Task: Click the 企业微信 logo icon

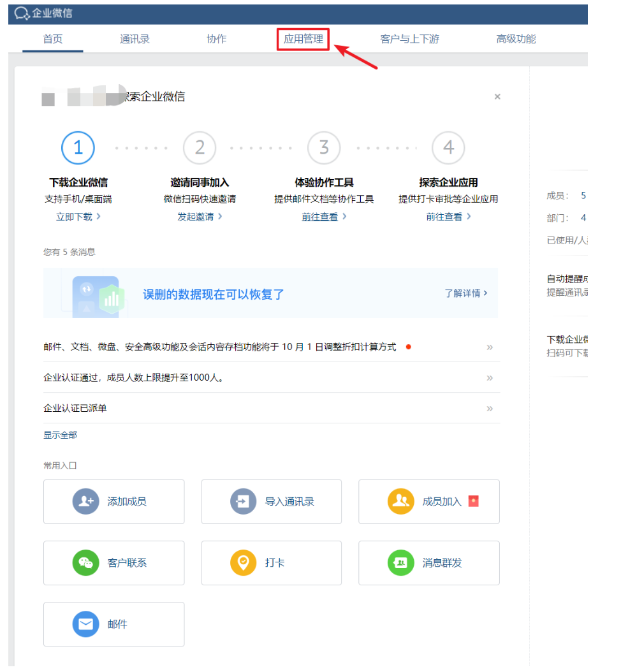Action: click(x=22, y=13)
